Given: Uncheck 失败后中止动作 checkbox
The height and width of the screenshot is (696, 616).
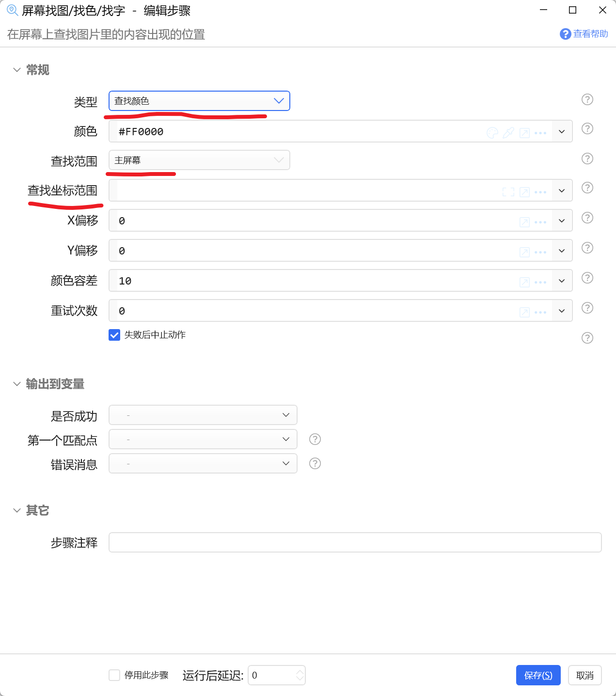Looking at the screenshot, I should [114, 335].
